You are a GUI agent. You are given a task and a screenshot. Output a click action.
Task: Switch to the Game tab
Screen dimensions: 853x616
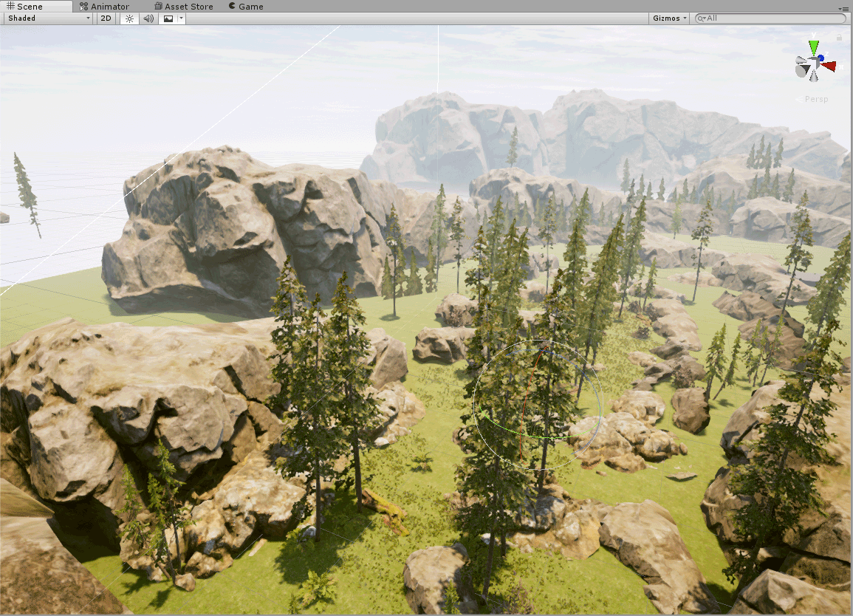tap(246, 7)
